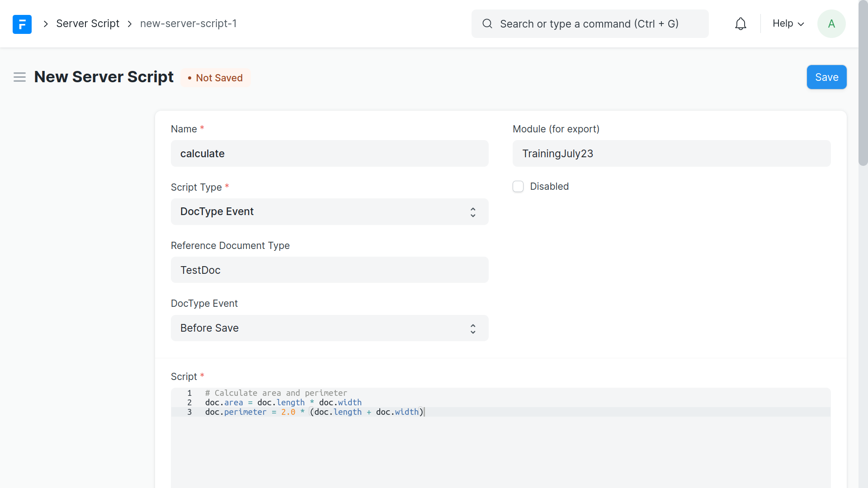The width and height of the screenshot is (868, 488).
Task: Toggle the sidebar hamburger icon
Action: (x=19, y=77)
